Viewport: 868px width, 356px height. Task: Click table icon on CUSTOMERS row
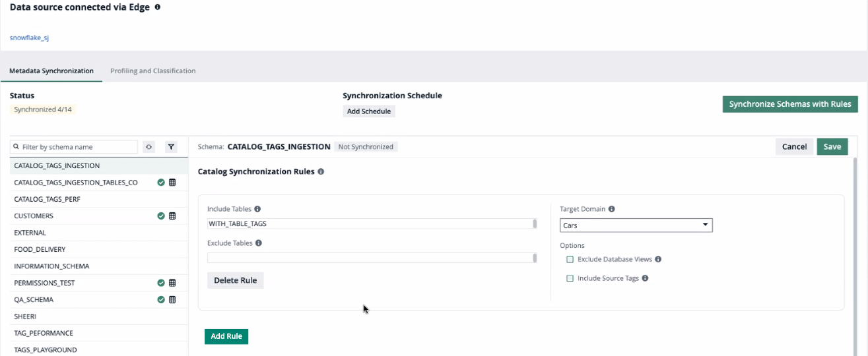(x=172, y=216)
